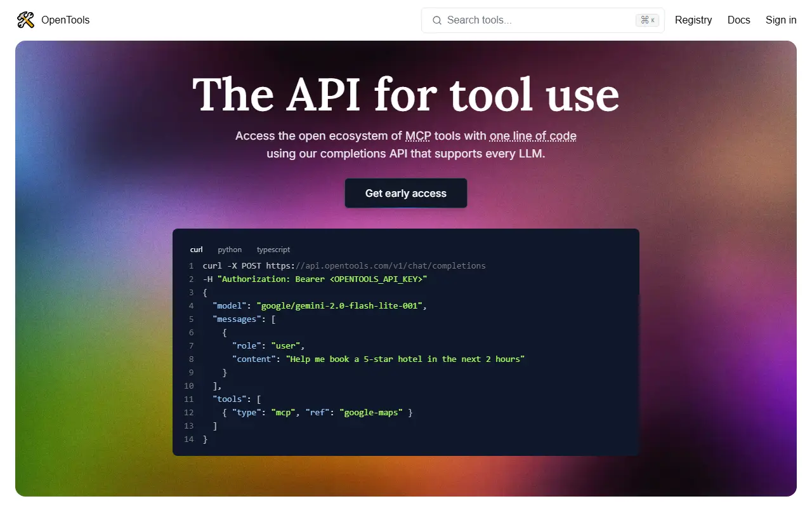Click the "role" key in code

[247, 345]
